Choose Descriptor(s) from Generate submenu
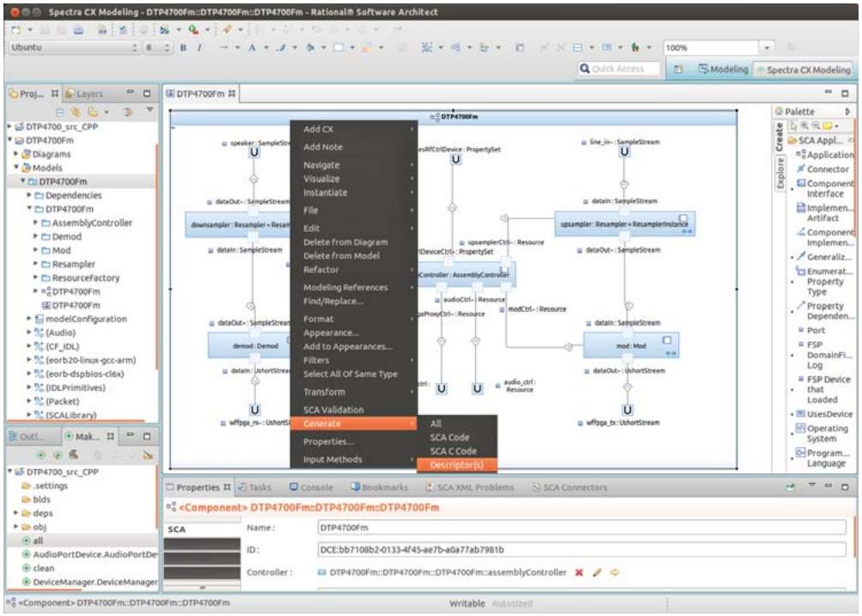The width and height of the screenshot is (862, 616). point(457,465)
